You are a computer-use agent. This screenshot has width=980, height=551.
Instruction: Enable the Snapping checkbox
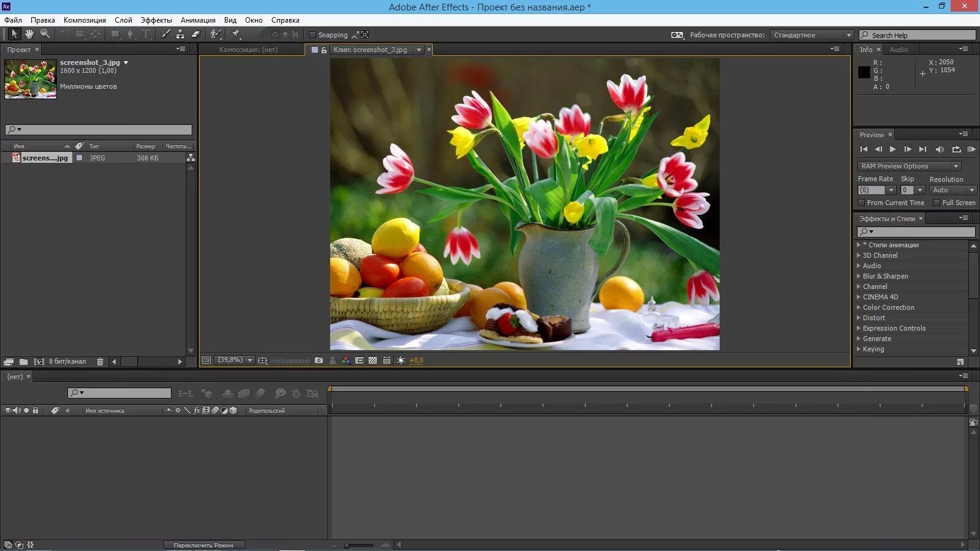pyautogui.click(x=312, y=35)
